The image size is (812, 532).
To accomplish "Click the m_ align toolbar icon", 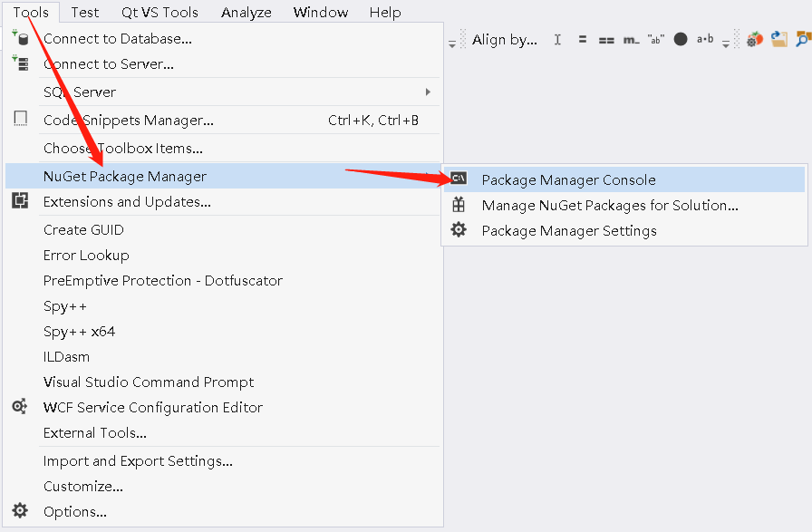I will point(632,40).
